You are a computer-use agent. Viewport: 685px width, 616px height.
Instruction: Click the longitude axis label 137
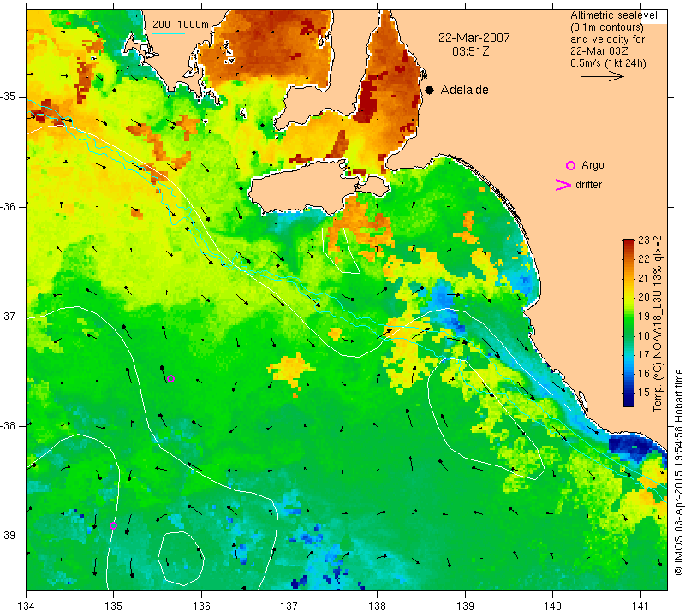[289, 607]
